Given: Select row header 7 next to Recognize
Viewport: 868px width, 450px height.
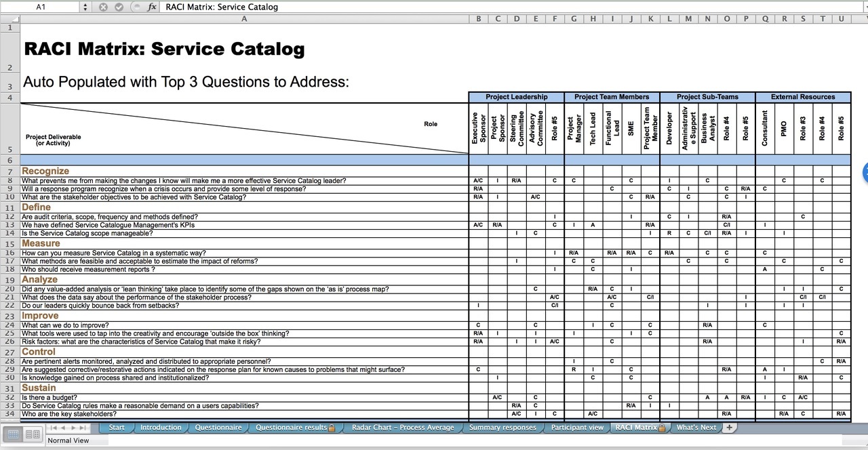Looking at the screenshot, I should click(x=9, y=171).
